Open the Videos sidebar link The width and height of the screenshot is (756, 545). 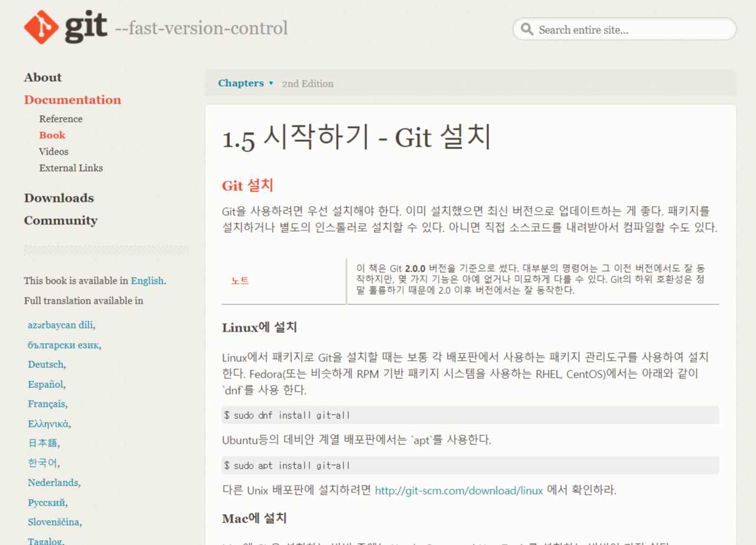coord(53,152)
